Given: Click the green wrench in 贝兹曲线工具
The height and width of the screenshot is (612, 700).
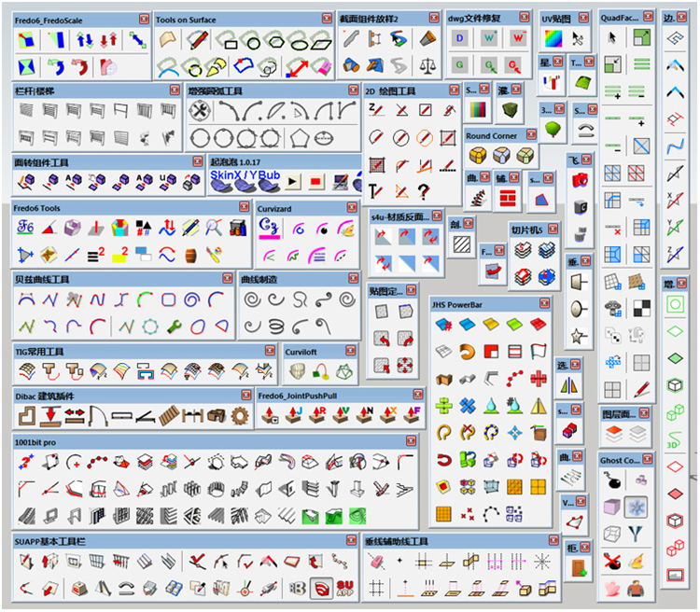Looking at the screenshot, I should click(175, 327).
